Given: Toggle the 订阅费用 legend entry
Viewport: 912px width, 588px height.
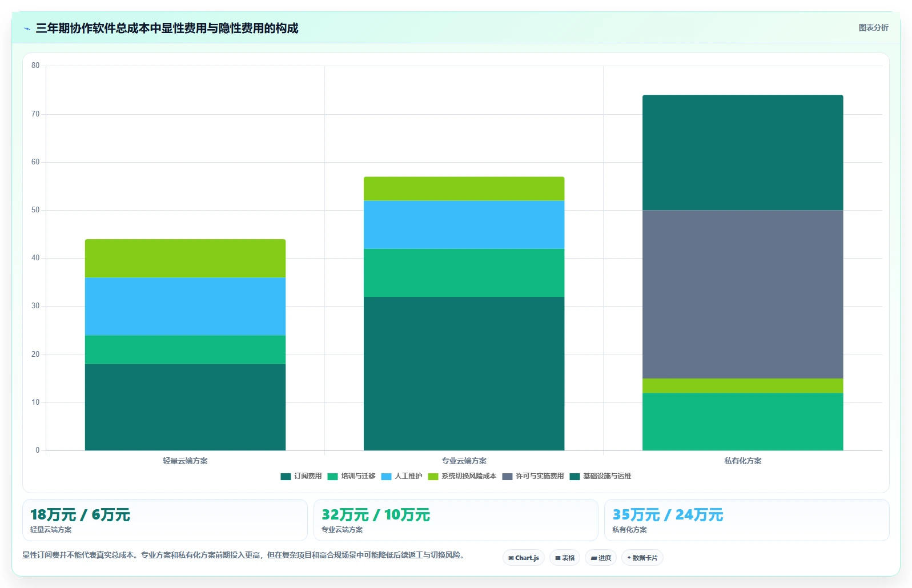Looking at the screenshot, I should (301, 476).
